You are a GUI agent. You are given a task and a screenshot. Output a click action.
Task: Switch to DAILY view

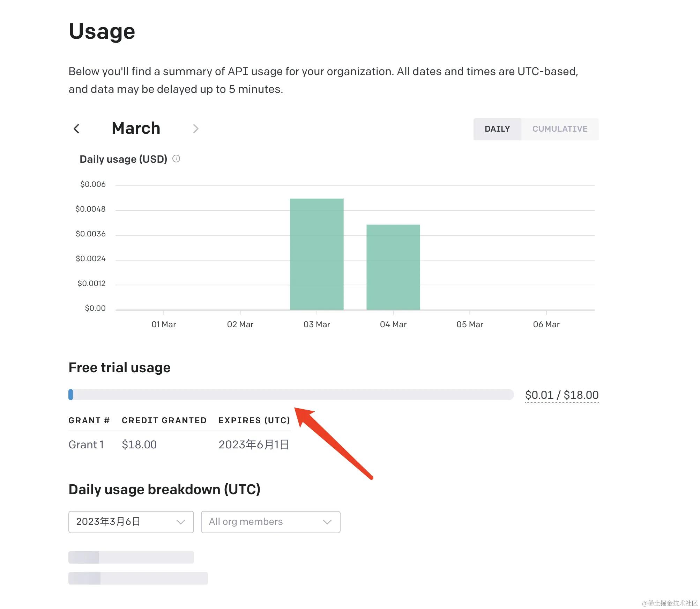(x=497, y=129)
